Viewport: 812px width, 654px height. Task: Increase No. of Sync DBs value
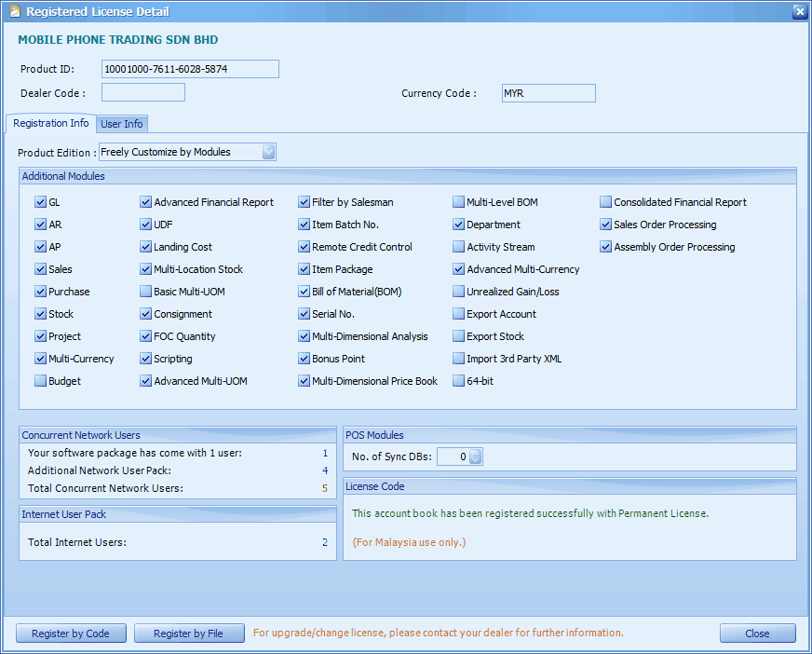476,453
